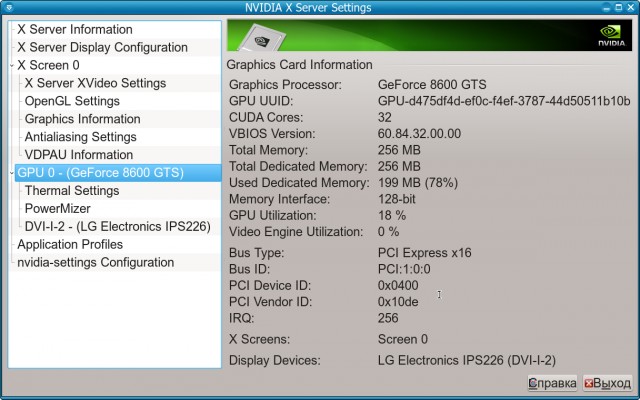Viewport: 640px width, 400px height.
Task: Click the Used Dedicated Memory value 199 MB (78%)
Action: 418,183
